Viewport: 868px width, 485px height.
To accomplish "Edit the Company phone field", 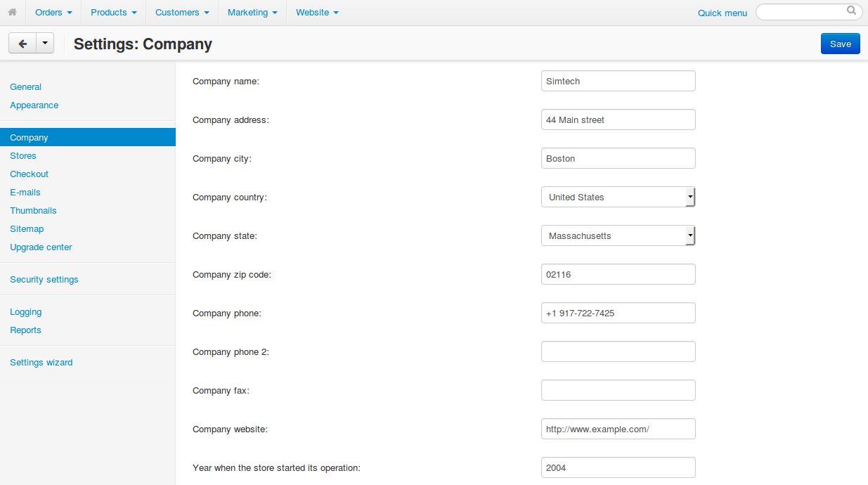I will click(618, 313).
